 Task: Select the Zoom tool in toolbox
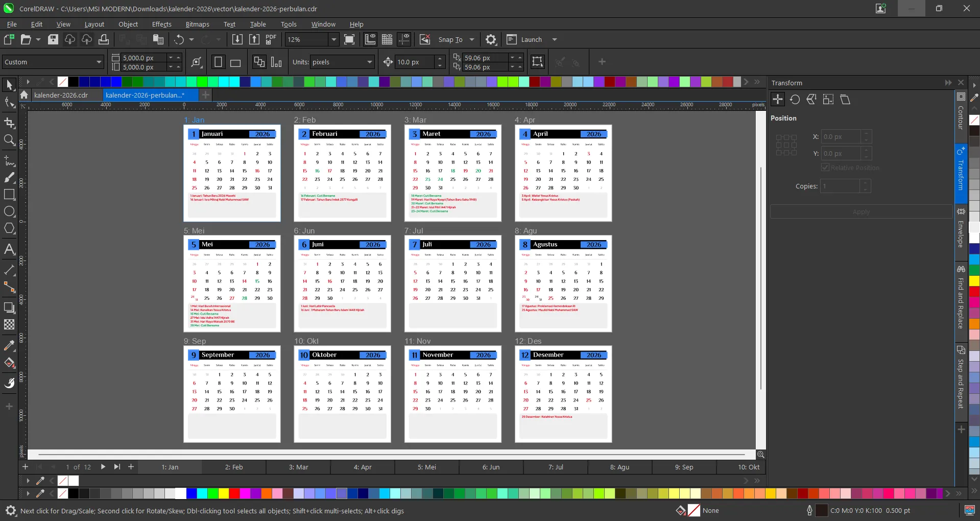point(9,140)
